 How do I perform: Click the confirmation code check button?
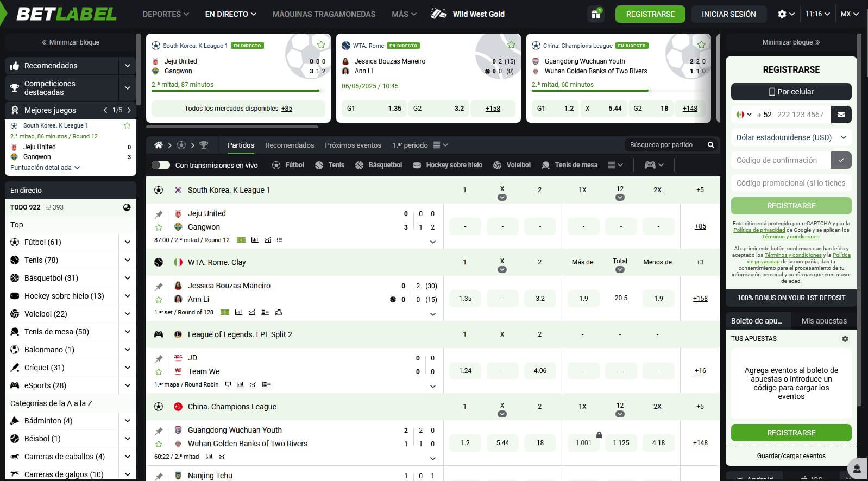[x=841, y=160]
